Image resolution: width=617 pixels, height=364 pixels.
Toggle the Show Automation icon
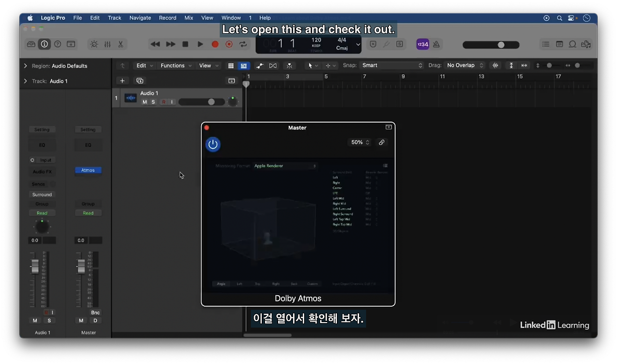click(260, 65)
